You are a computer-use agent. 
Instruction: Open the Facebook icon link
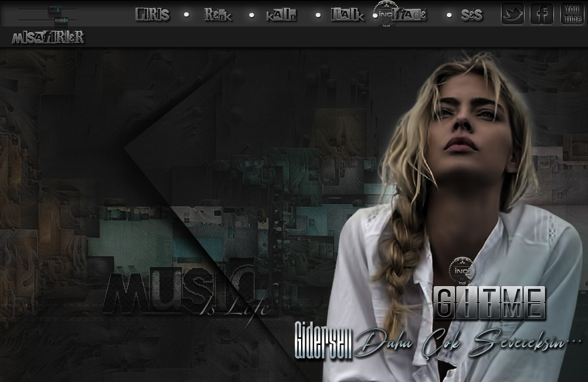click(542, 14)
